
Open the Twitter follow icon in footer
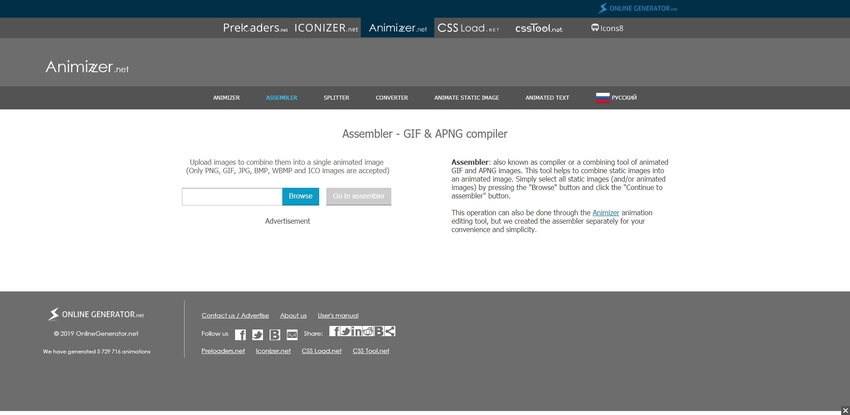[x=257, y=334]
